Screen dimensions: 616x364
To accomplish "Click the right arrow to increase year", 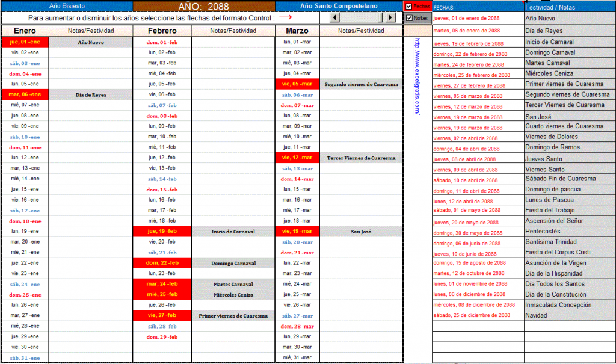I will (x=390, y=17).
